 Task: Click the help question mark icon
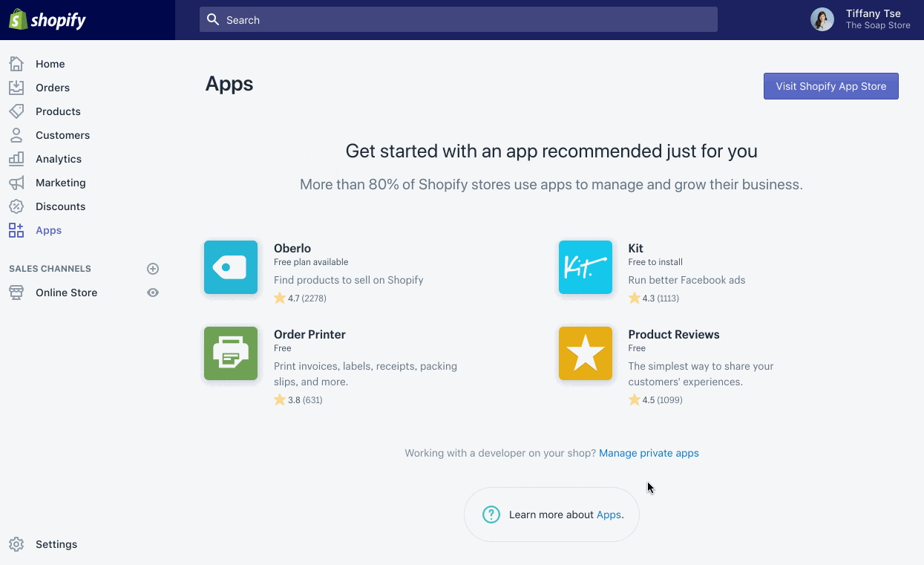(x=491, y=515)
